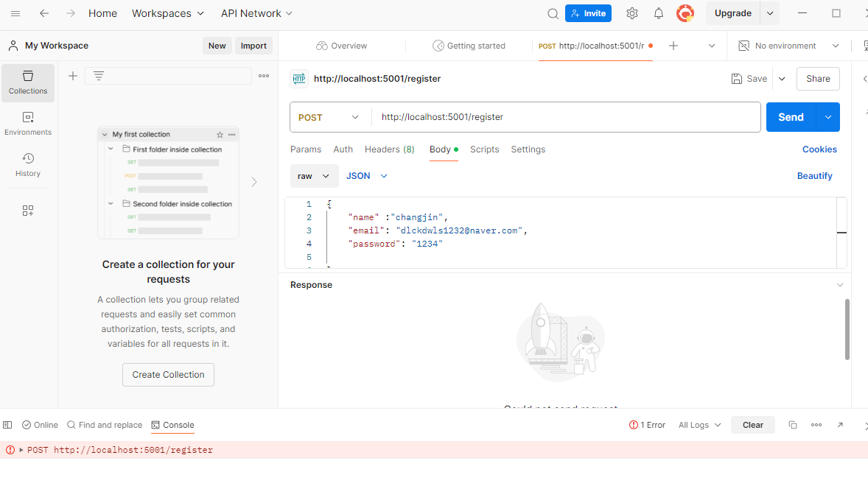Click the response pane scrollbar
This screenshot has width=868, height=483.
tap(847, 330)
